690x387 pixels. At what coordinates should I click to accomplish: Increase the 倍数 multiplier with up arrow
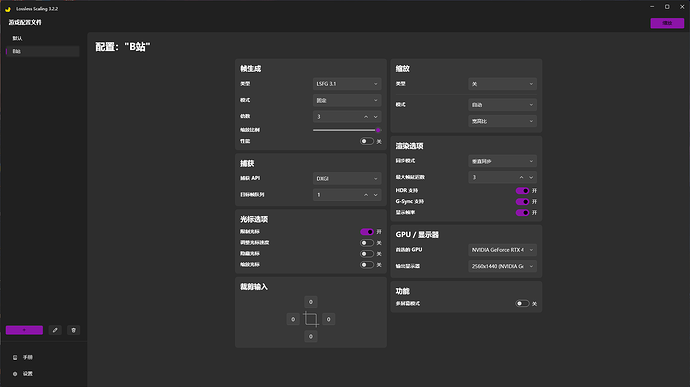(x=366, y=117)
